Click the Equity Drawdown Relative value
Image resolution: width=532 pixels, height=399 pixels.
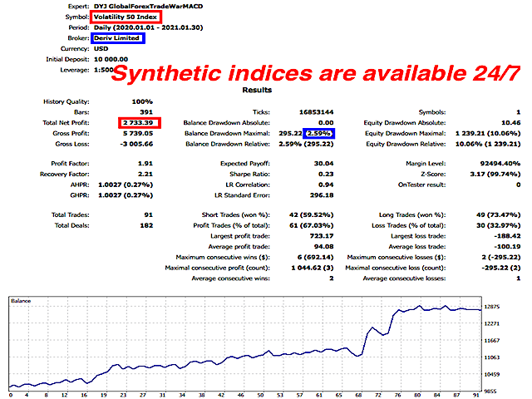point(488,144)
